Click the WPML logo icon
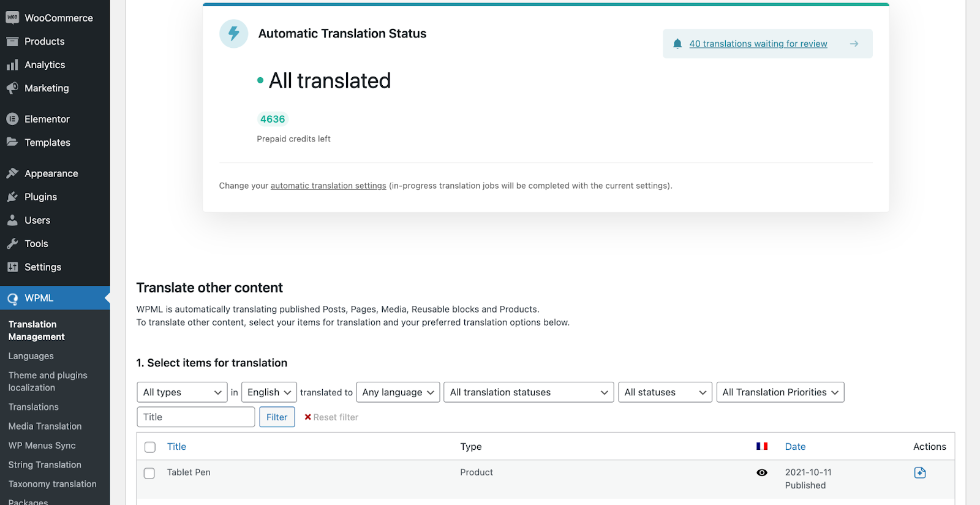The height and width of the screenshot is (505, 980). click(x=12, y=298)
